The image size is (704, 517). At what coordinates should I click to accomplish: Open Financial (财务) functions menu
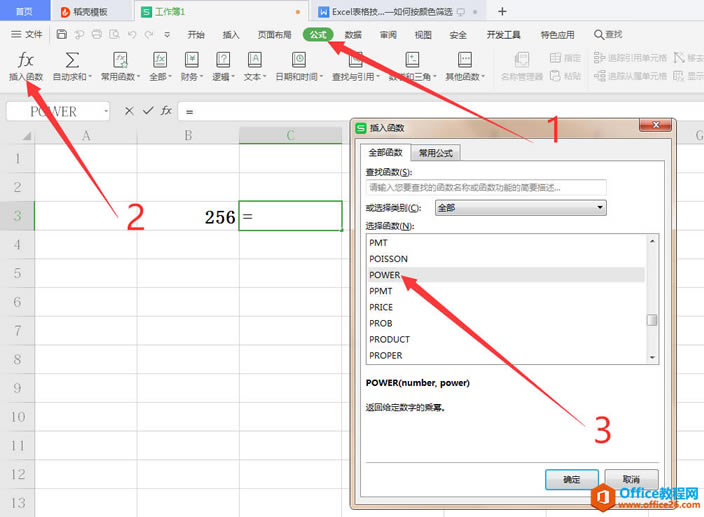[x=192, y=66]
